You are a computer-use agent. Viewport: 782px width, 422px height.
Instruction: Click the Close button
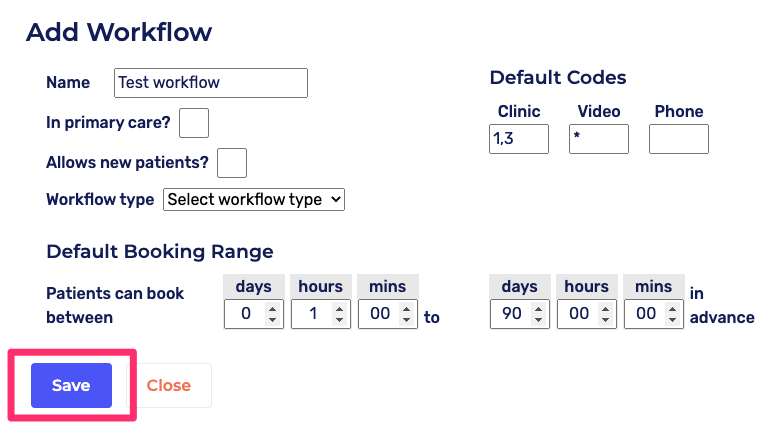(168, 385)
